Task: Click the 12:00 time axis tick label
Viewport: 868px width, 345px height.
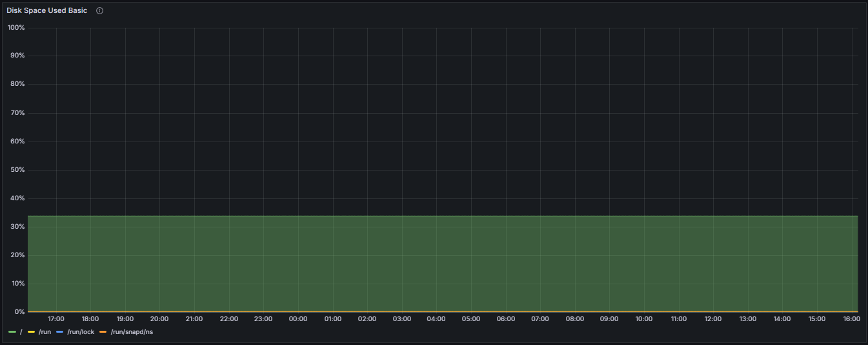Action: coord(713,319)
